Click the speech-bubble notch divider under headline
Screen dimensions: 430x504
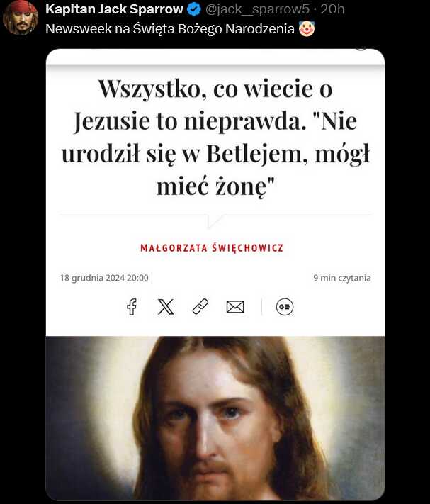pos(215,220)
